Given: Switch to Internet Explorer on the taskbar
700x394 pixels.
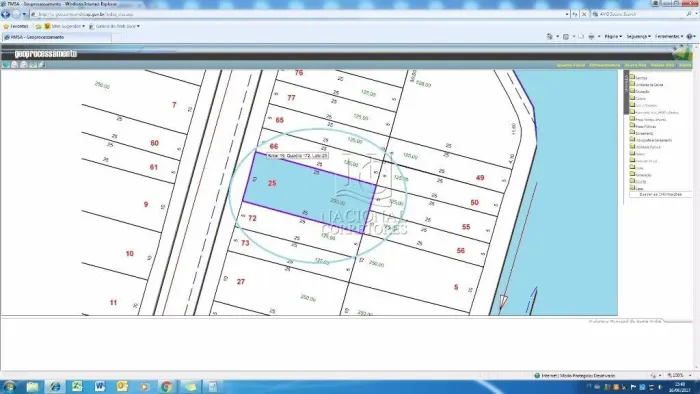Looking at the screenshot, I should pos(55,386).
